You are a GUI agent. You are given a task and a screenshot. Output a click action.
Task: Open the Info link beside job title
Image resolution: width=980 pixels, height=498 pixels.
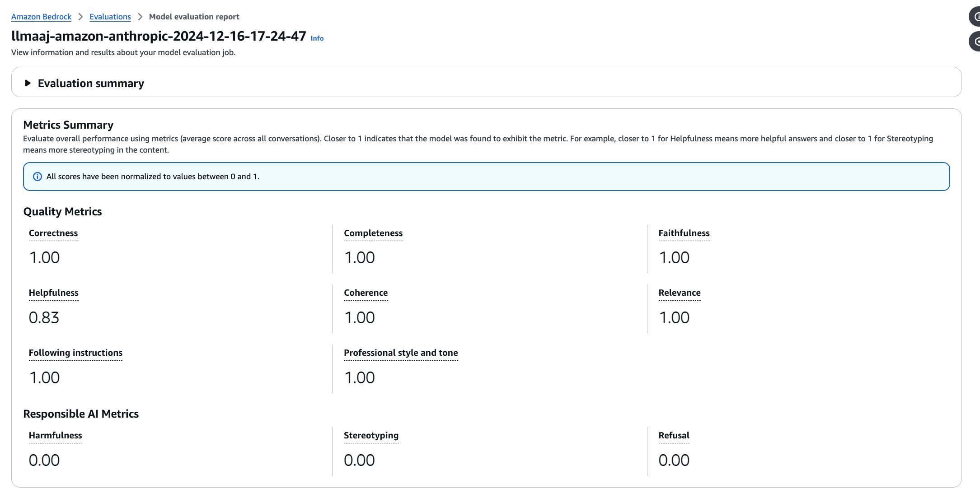tap(317, 38)
